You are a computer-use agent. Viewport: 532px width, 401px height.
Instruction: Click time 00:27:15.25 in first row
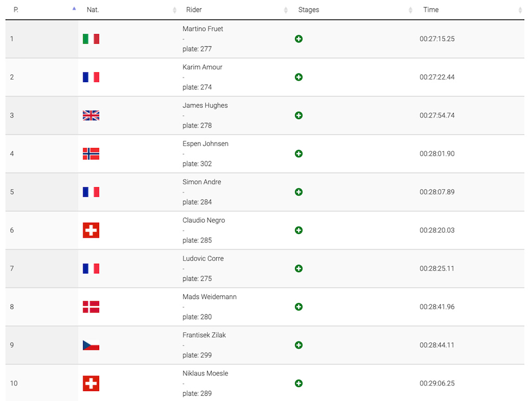437,38
